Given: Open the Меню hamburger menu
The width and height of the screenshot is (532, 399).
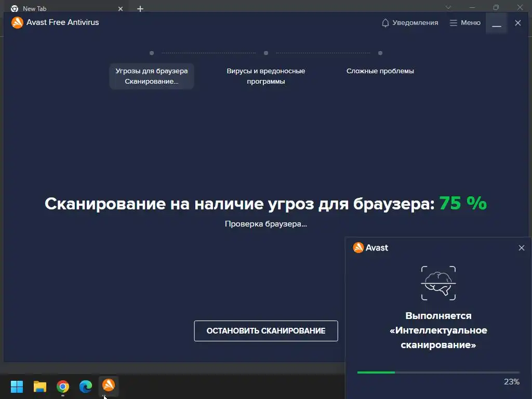Looking at the screenshot, I should [x=465, y=23].
